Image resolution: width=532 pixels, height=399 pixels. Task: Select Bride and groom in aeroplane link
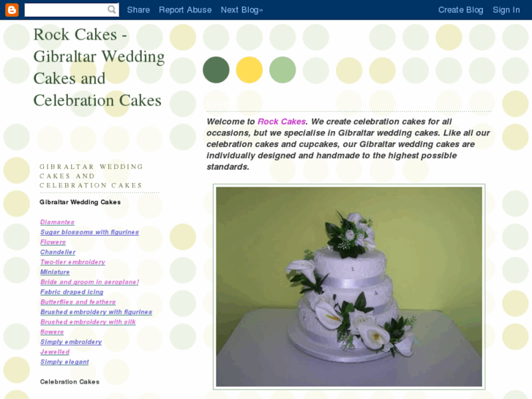pyautogui.click(x=89, y=282)
